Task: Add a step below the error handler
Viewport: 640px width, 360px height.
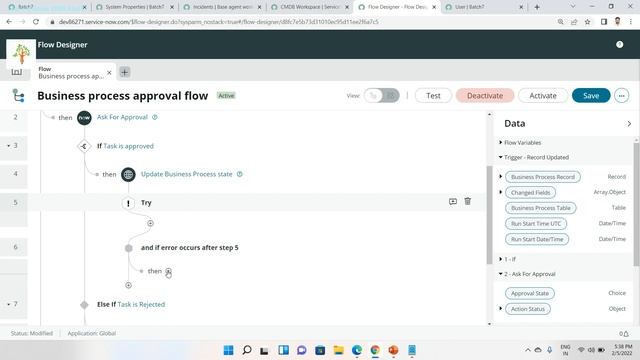Action: point(129,285)
